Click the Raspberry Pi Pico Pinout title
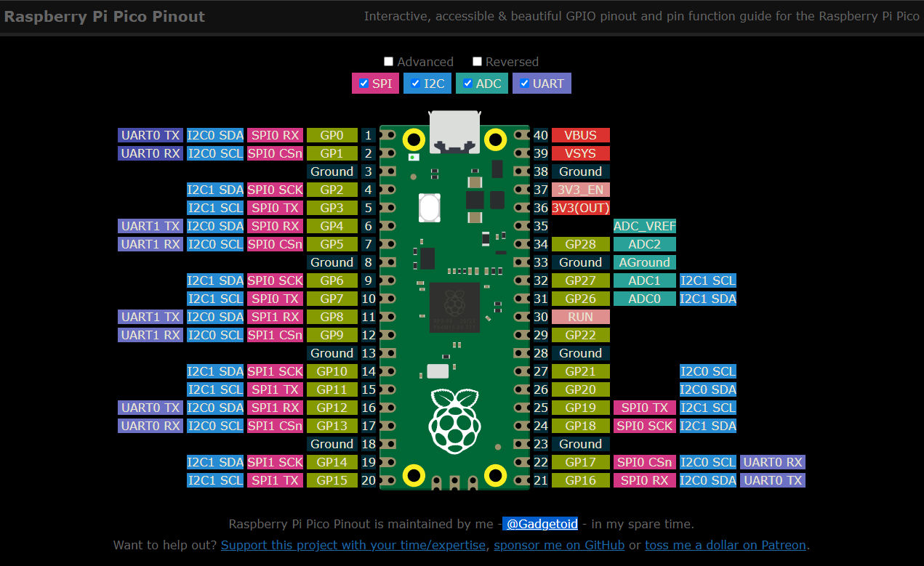Viewport: 924px width, 566px height. (x=105, y=16)
